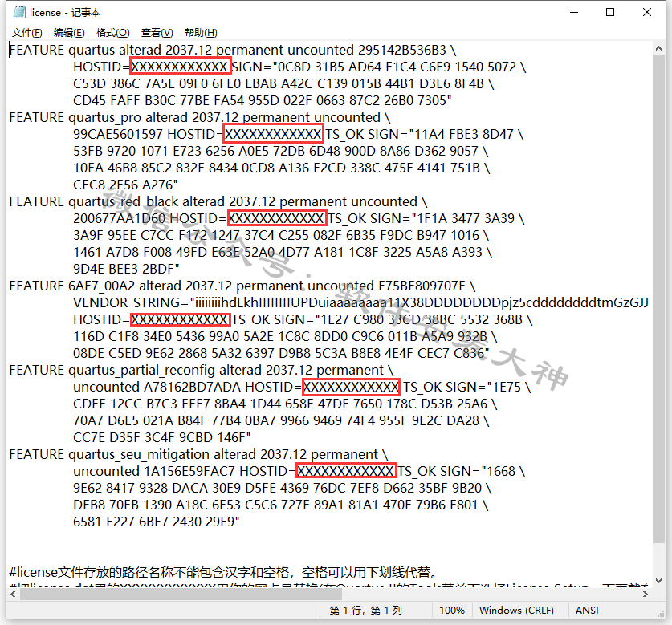Click the Notepad icon in the title bar
This screenshot has height=625, width=672.
19,12
